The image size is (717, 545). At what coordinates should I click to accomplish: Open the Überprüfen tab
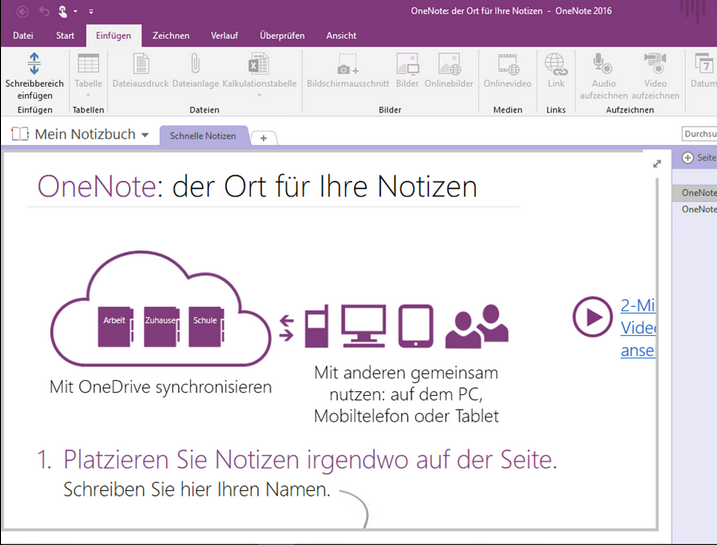(282, 35)
